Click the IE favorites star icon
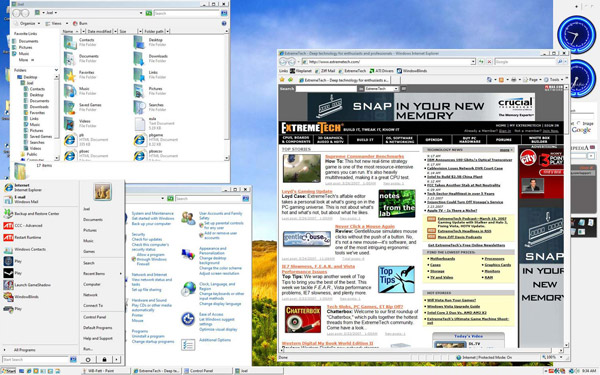Image resolution: width=600 pixels, height=375 pixels. tap(282, 80)
